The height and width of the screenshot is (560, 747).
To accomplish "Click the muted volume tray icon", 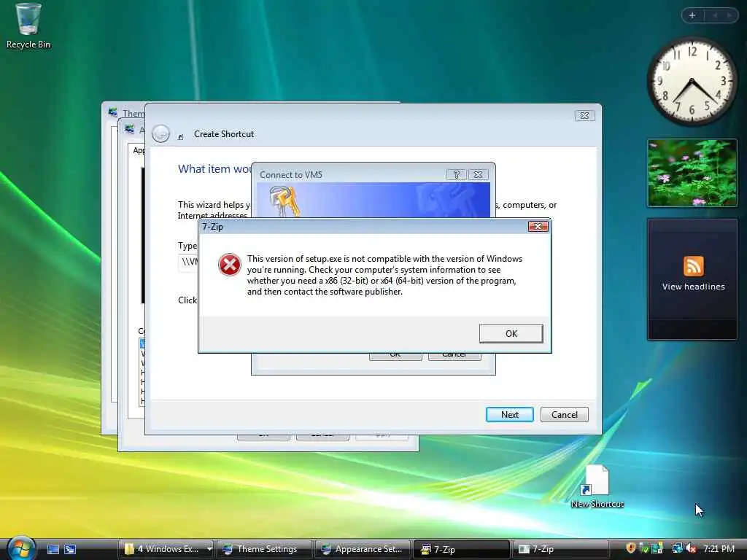I will [x=691, y=548].
